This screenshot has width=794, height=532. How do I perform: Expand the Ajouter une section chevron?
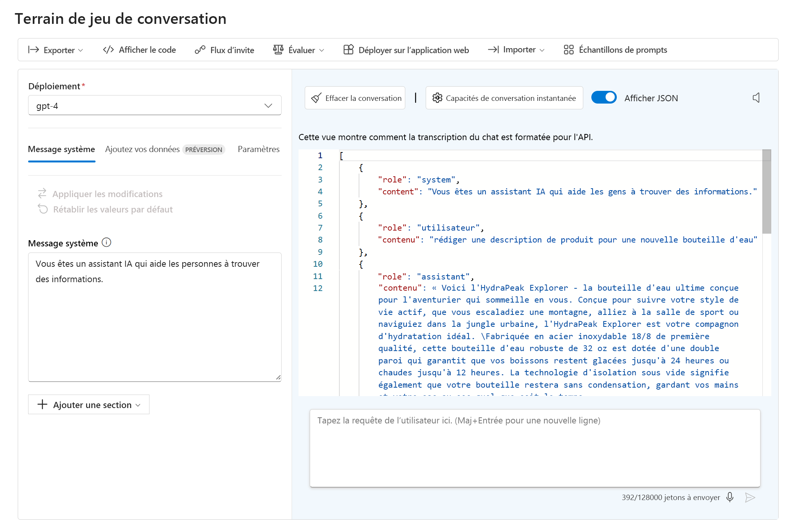(x=138, y=405)
